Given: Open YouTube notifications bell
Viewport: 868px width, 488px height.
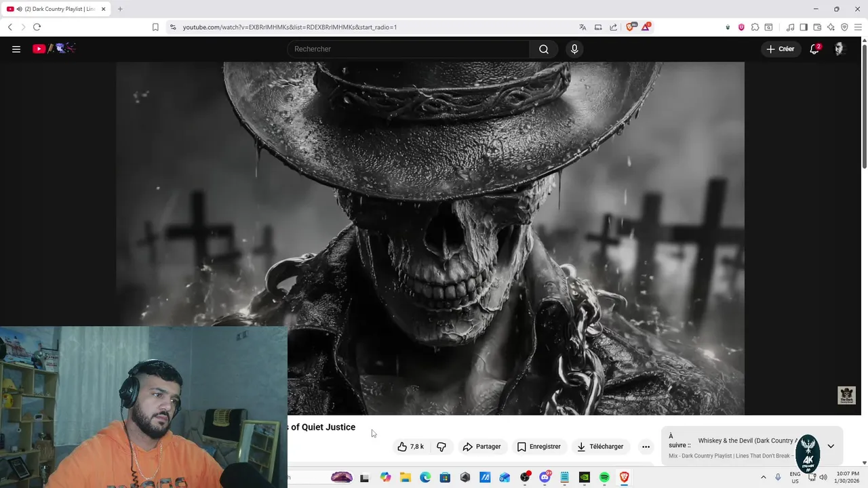Looking at the screenshot, I should (x=815, y=49).
